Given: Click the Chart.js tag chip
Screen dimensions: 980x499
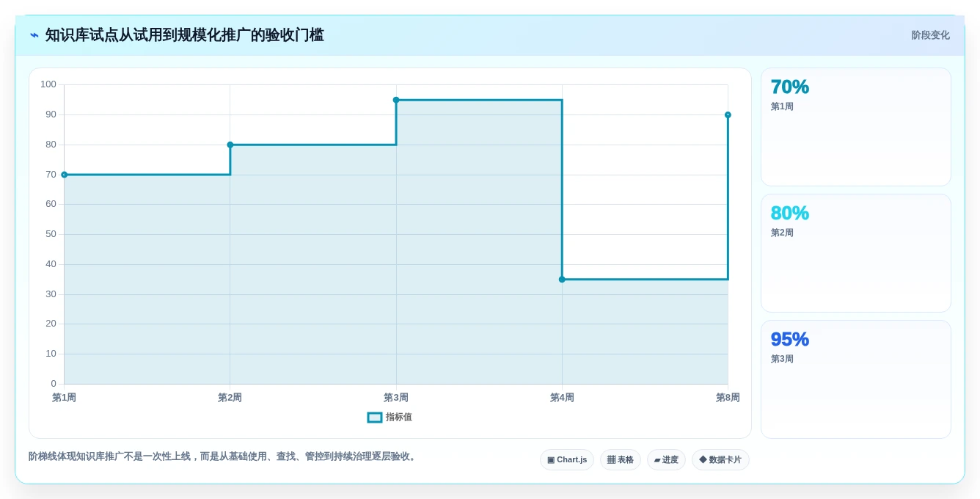Looking at the screenshot, I should tap(567, 460).
